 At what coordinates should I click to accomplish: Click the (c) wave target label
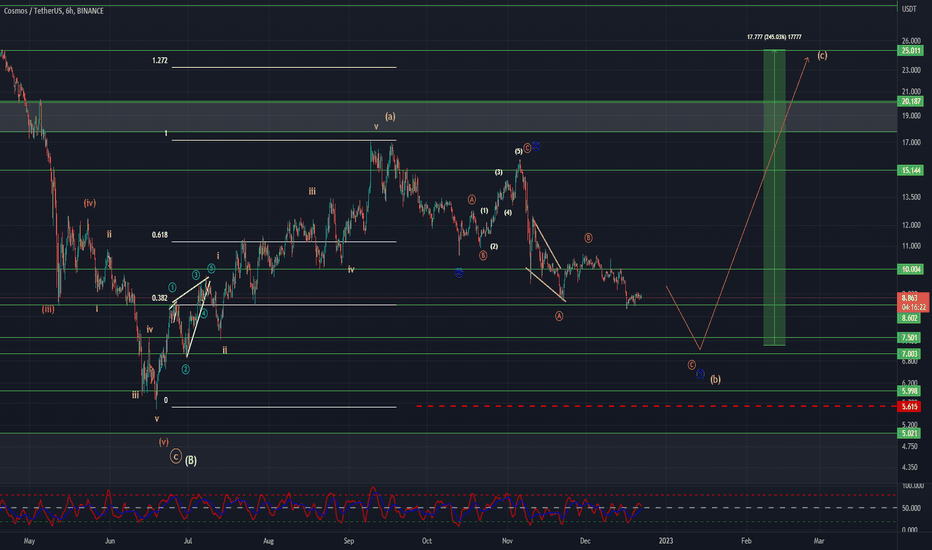tap(822, 55)
